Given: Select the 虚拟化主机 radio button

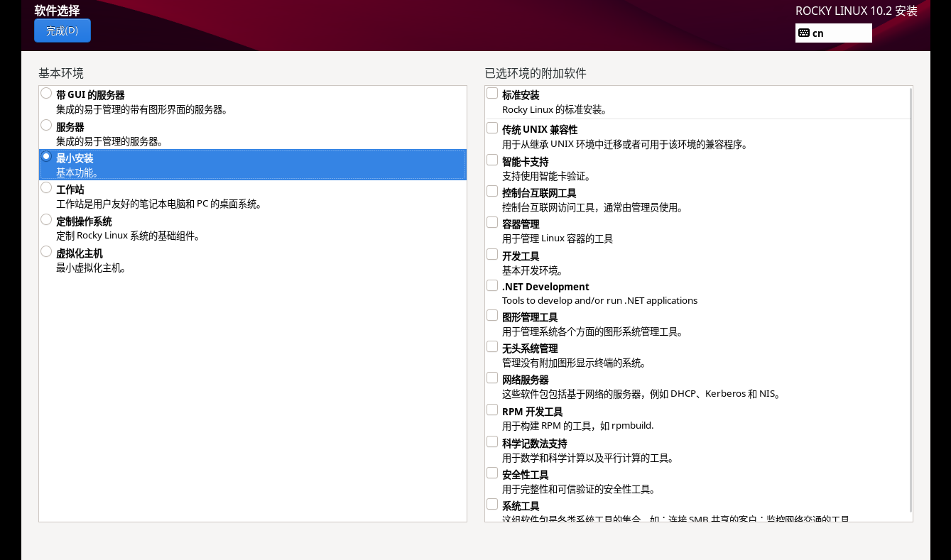Looking at the screenshot, I should (x=46, y=251).
